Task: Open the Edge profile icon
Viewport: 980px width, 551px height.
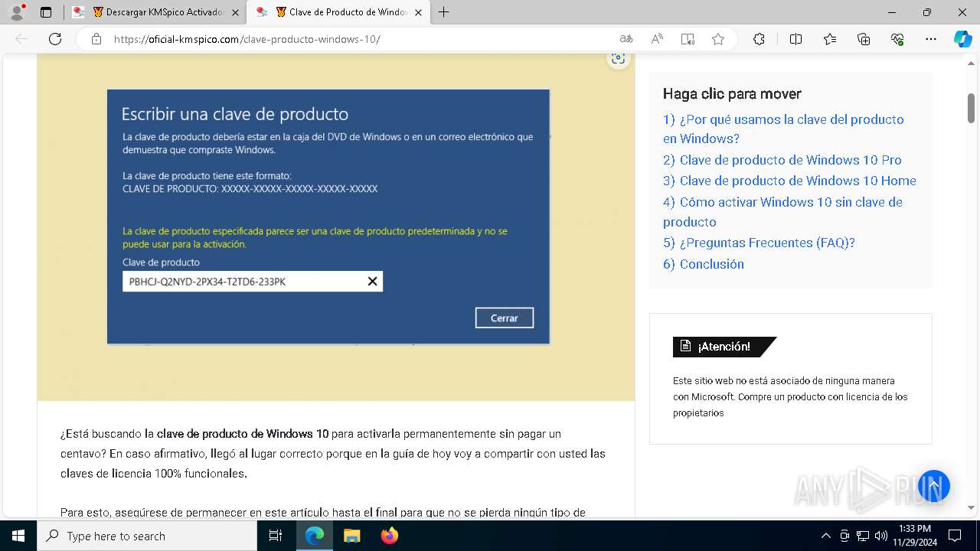Action: (x=17, y=12)
